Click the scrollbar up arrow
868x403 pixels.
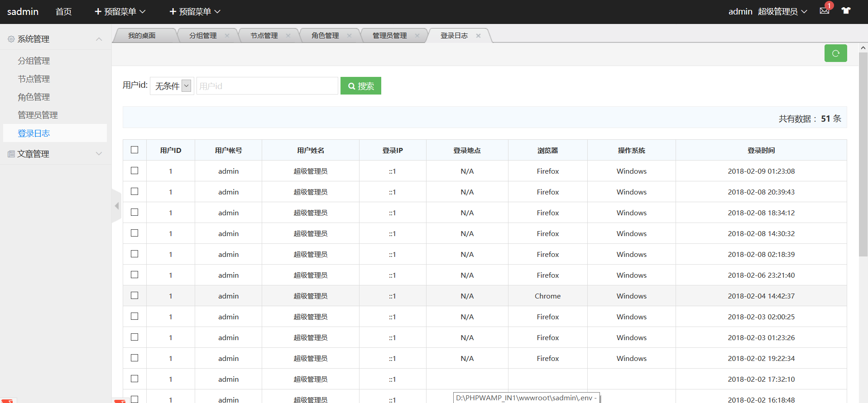[x=863, y=47]
